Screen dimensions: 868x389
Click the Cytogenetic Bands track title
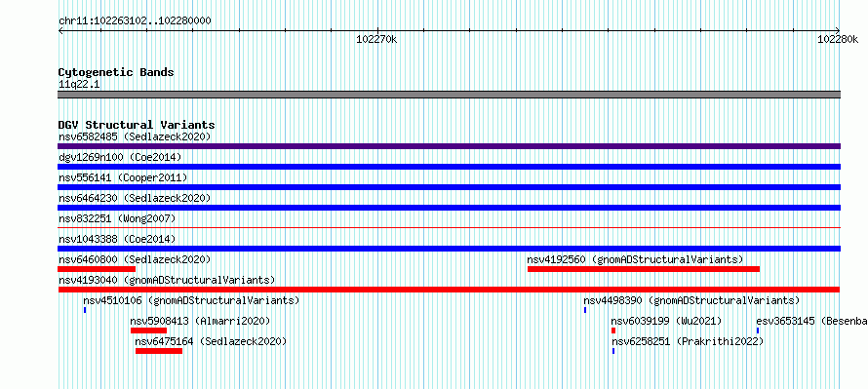pyautogui.click(x=116, y=72)
